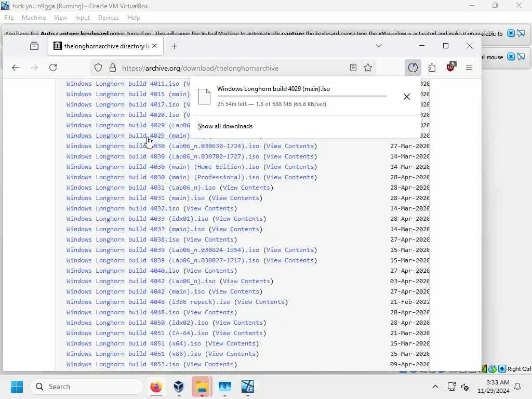Open the notifications bell in system tray
This screenshot has height=399, width=532.
point(517,387)
